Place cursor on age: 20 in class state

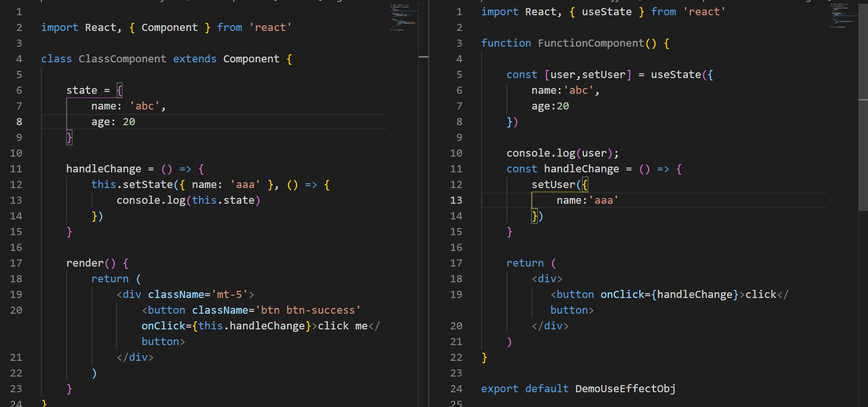113,122
